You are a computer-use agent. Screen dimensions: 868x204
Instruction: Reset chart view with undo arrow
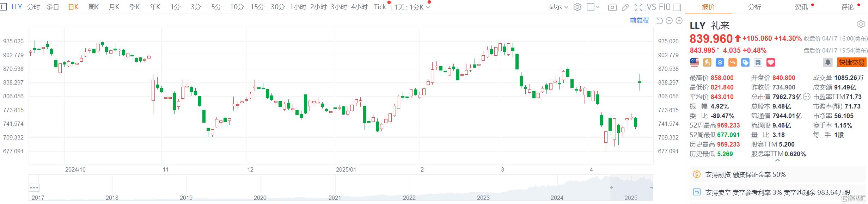click(x=659, y=21)
